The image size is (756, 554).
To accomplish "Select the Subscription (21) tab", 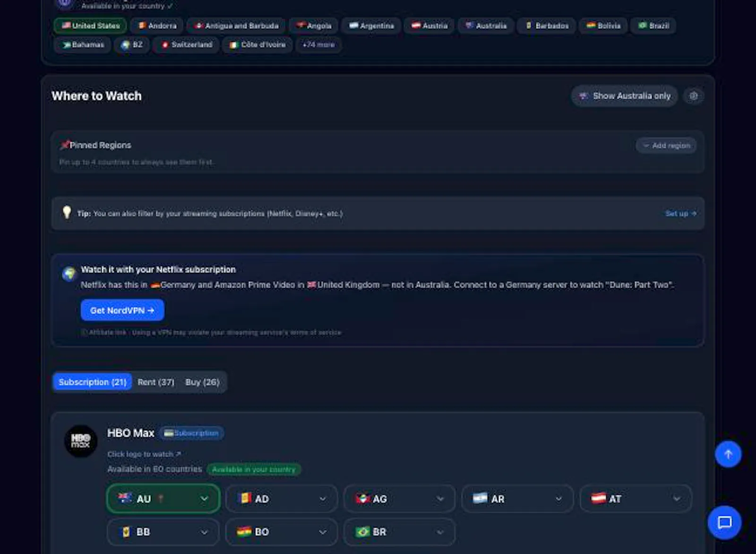I will click(93, 382).
